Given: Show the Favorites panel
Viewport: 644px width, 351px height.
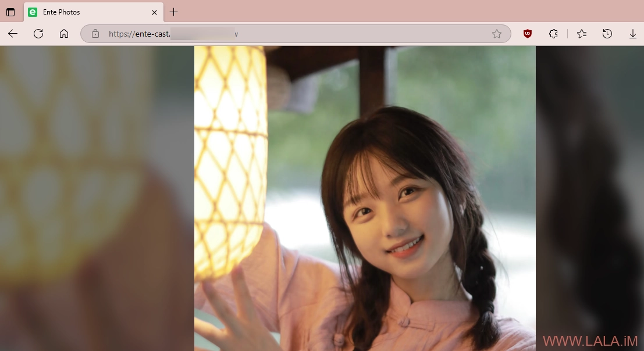Looking at the screenshot, I should click(582, 34).
